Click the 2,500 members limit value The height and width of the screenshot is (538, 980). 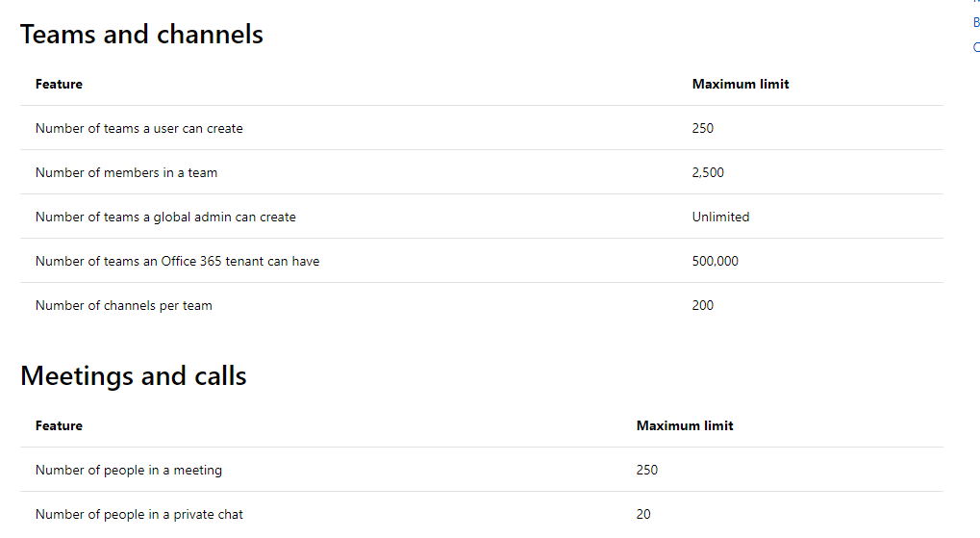(708, 172)
